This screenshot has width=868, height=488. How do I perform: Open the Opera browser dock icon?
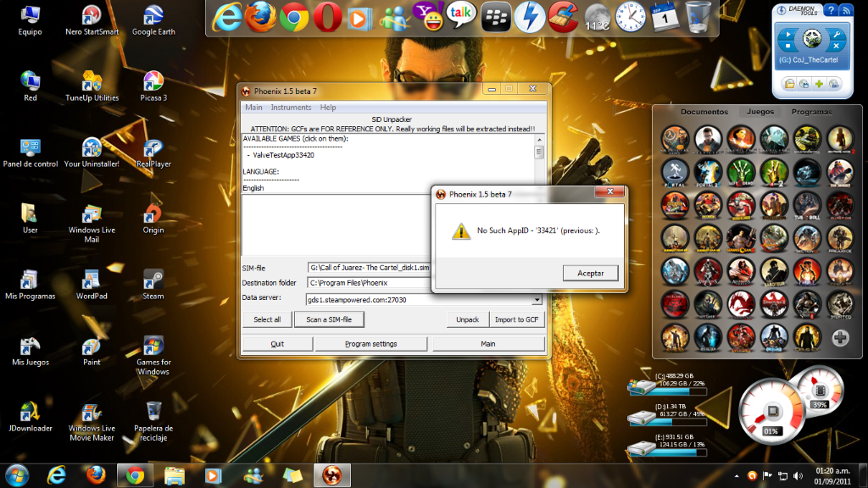(x=327, y=17)
